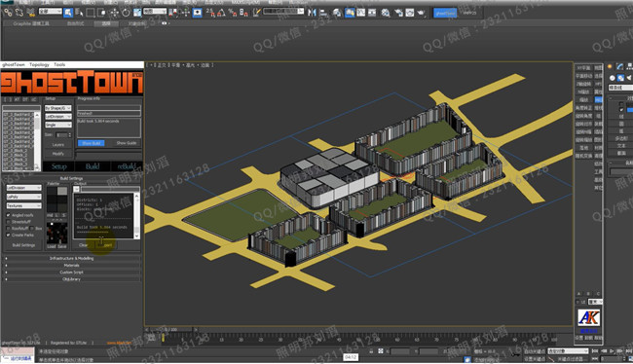
Task: Open the ghostTown menu
Action: pyautogui.click(x=14, y=64)
